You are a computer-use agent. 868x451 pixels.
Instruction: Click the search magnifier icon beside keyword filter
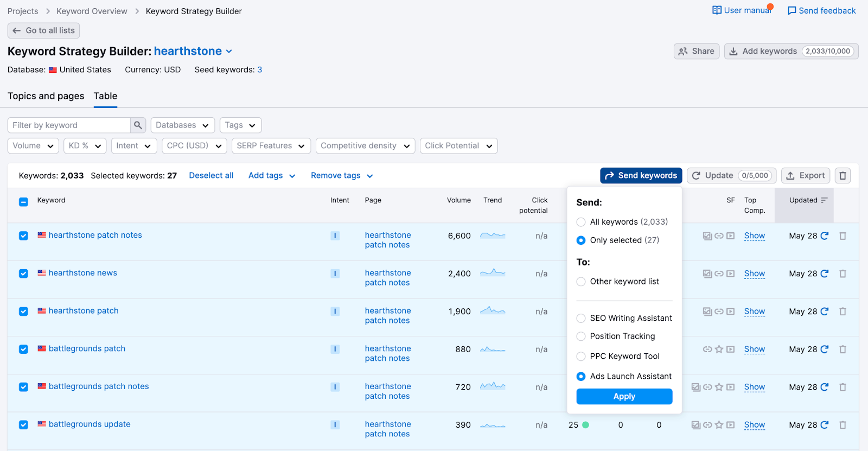[x=138, y=125]
